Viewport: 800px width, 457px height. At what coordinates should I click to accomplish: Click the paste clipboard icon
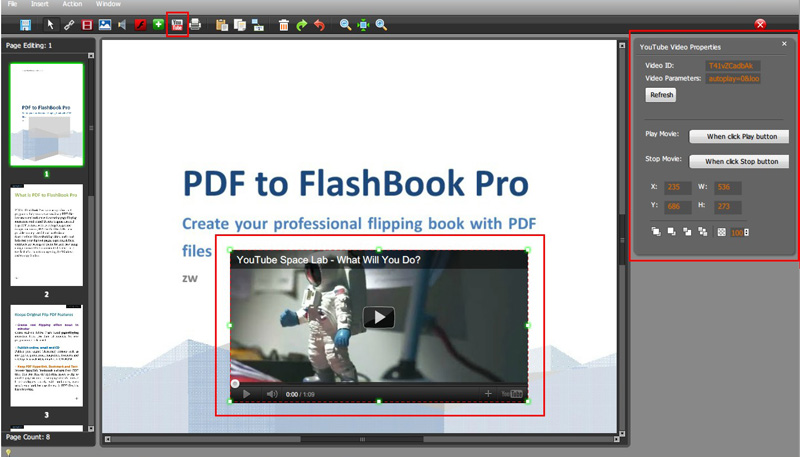[221, 24]
